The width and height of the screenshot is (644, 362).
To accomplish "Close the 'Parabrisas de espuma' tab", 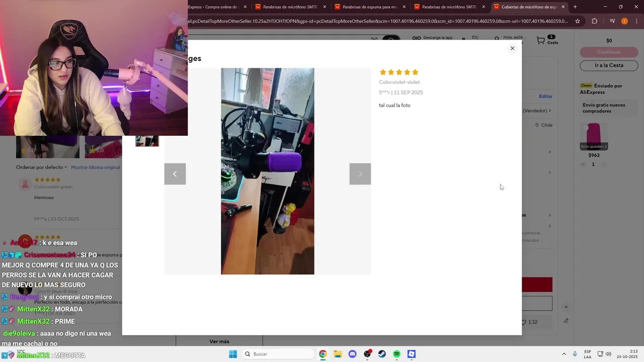I will [x=404, y=7].
